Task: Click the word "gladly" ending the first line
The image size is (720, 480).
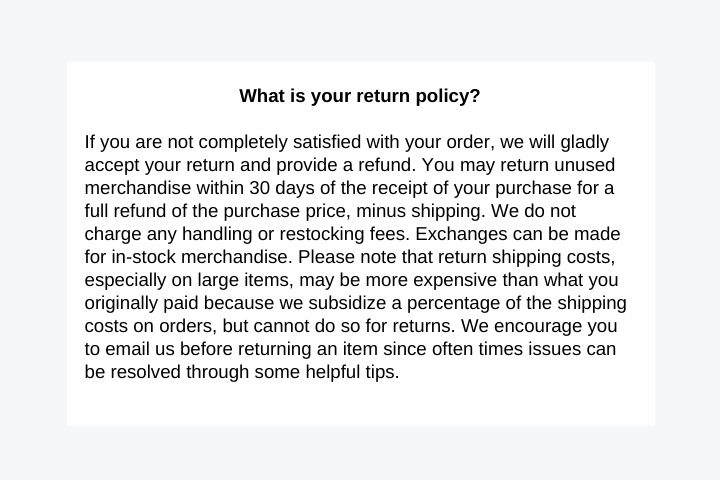Action: coord(585,143)
